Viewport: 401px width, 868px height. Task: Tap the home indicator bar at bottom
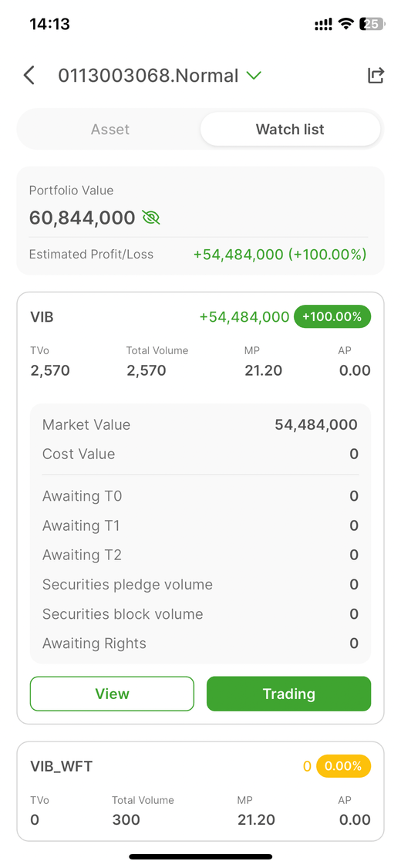pos(200,856)
